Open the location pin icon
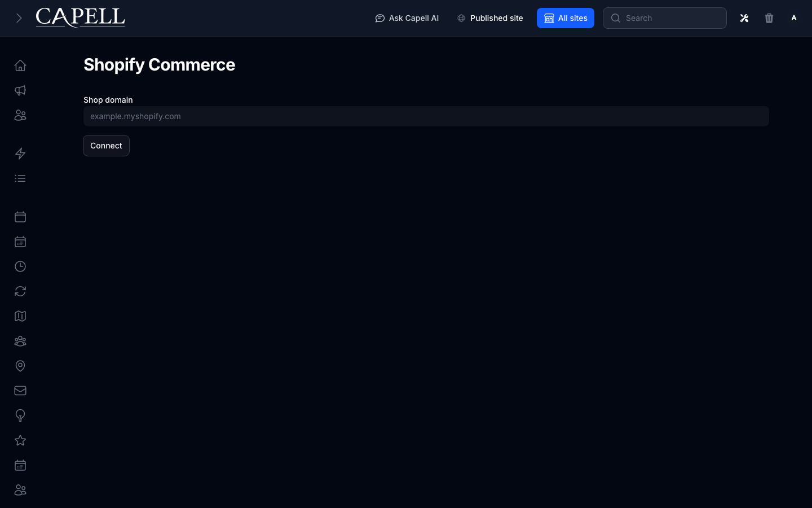Screen dimensions: 812x508 click(20, 366)
